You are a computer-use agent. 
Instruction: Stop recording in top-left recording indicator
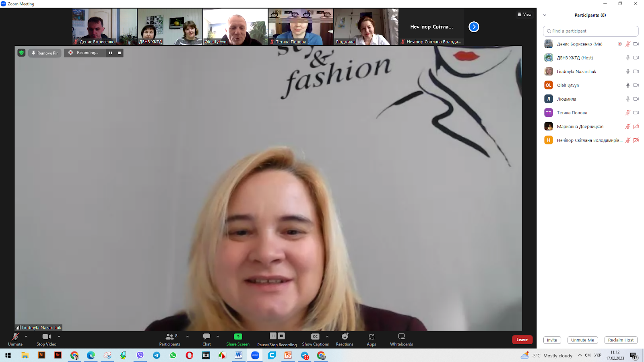[119, 53]
